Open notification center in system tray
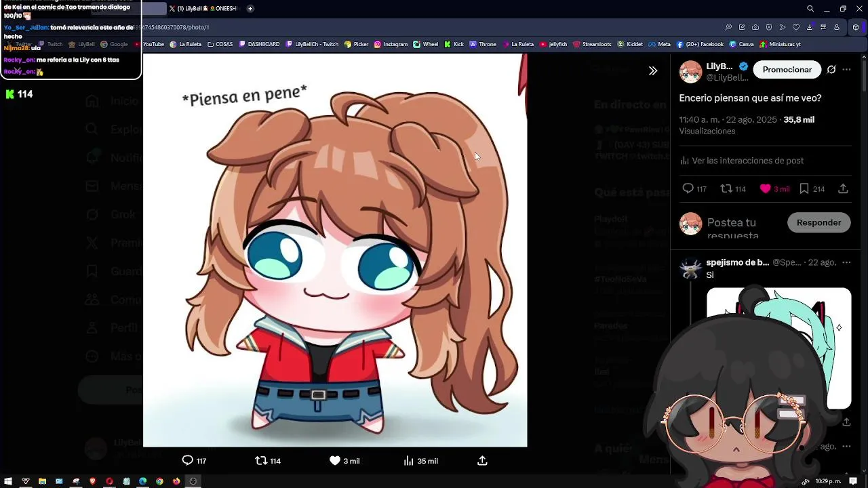868x488 pixels. (x=852, y=481)
